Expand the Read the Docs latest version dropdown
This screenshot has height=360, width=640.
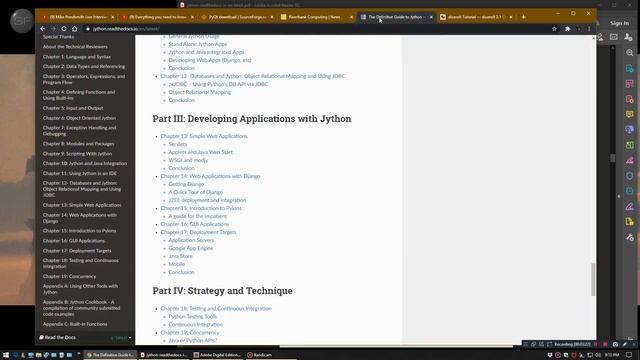[121, 338]
